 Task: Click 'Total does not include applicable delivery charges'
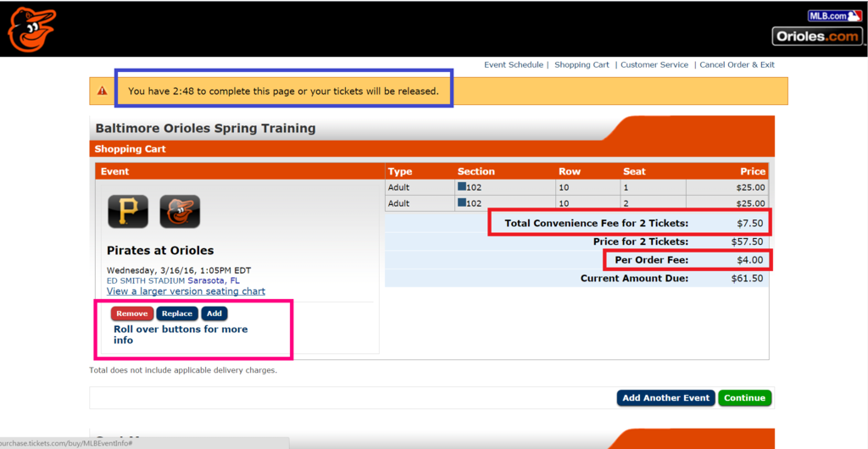[183, 370]
